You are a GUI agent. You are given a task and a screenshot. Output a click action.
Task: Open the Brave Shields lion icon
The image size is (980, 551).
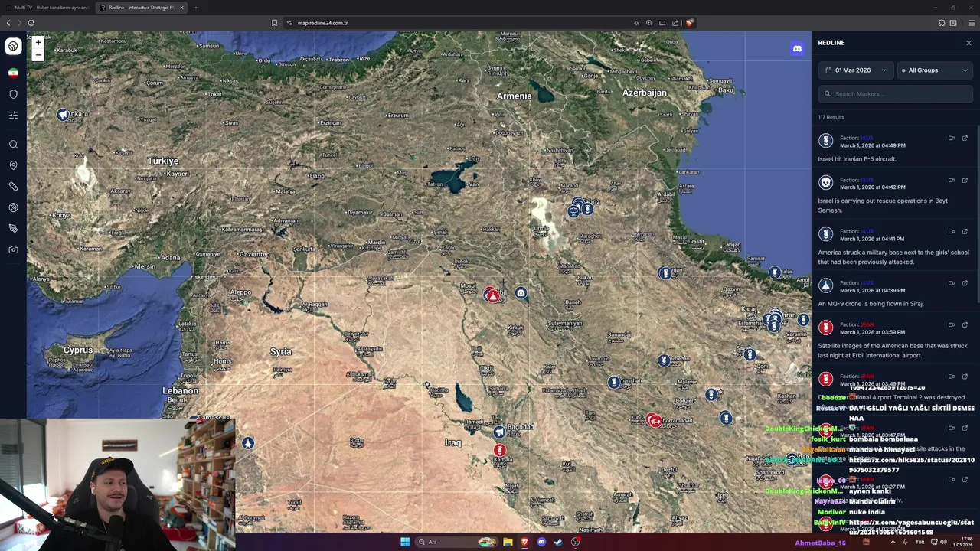pyautogui.click(x=689, y=23)
